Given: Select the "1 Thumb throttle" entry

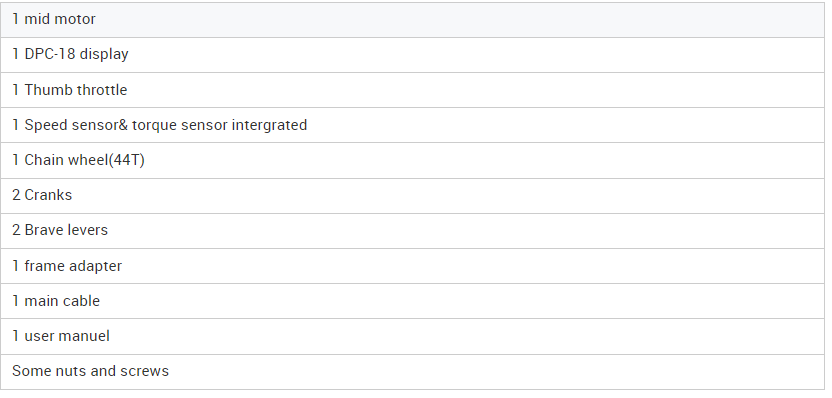Looking at the screenshot, I should (412, 90).
